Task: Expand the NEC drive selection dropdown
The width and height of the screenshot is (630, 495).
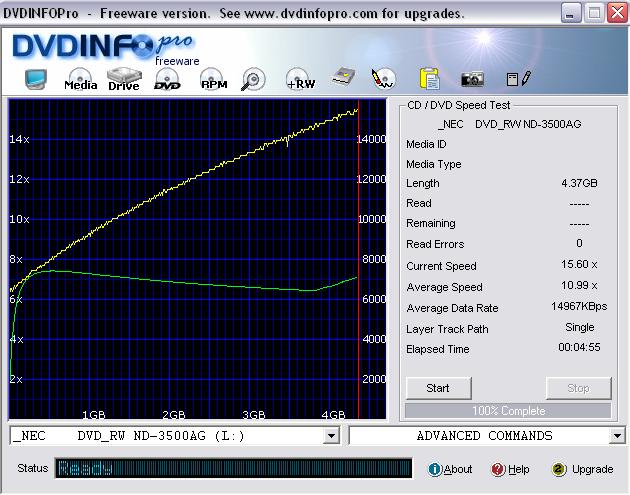Action: [x=331, y=436]
